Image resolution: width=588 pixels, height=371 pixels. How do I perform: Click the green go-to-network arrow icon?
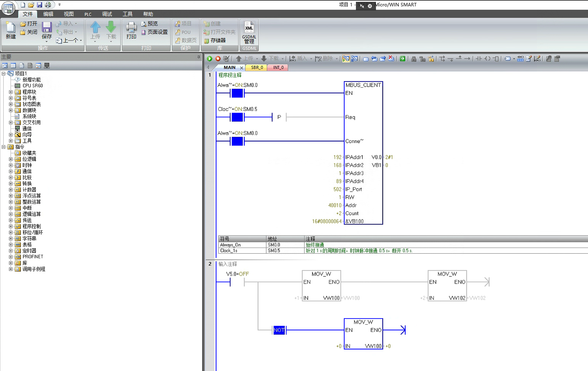pyautogui.click(x=403, y=59)
